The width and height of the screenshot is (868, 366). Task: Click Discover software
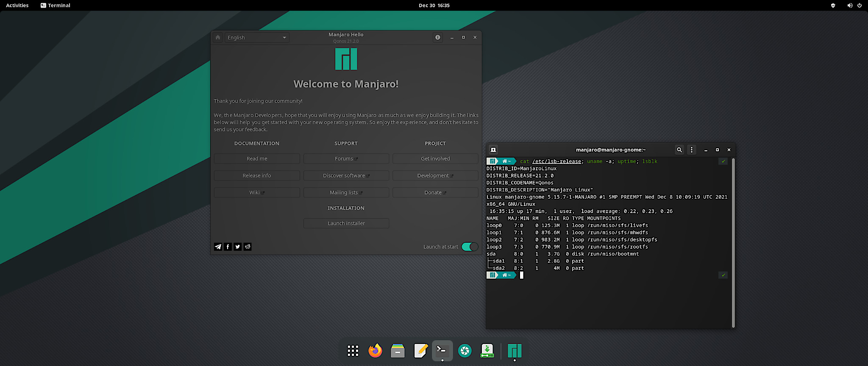(346, 175)
